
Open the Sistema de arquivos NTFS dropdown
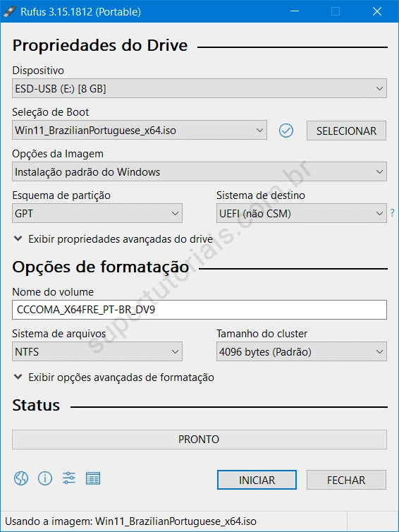(x=97, y=351)
